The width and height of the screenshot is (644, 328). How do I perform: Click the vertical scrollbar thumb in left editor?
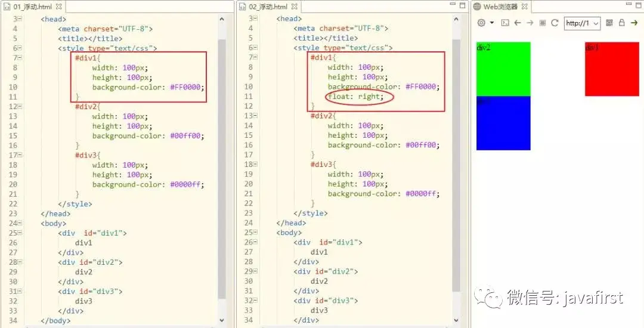[x=222, y=169]
